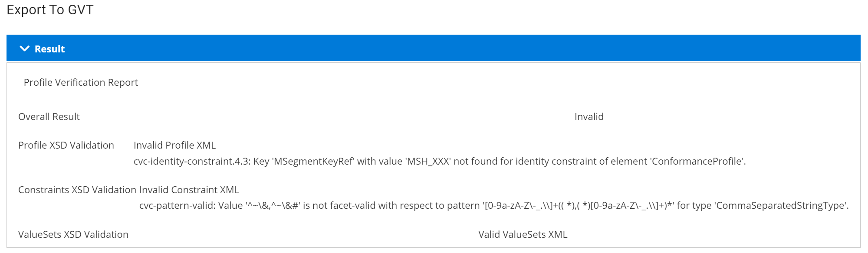Screen dimensions: 868x253
Task: Click the chevron icon beside Result
Action: click(25, 48)
